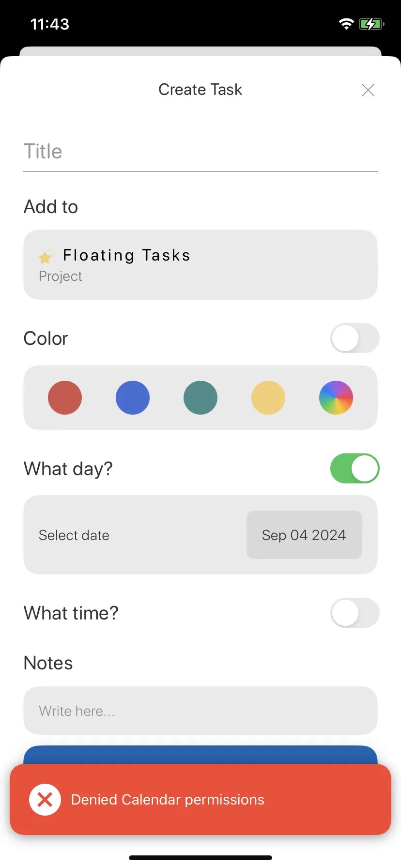This screenshot has height=868, width=401.
Task: Tap the Notes Write here field
Action: [x=200, y=711]
